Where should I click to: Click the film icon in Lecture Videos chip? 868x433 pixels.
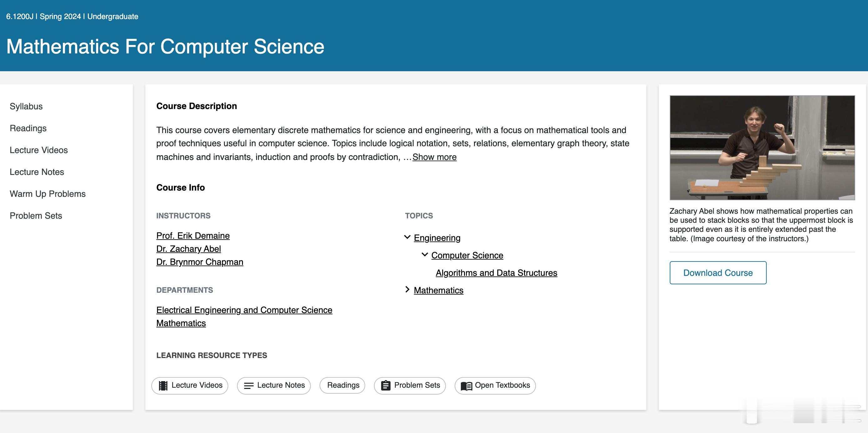163,386
